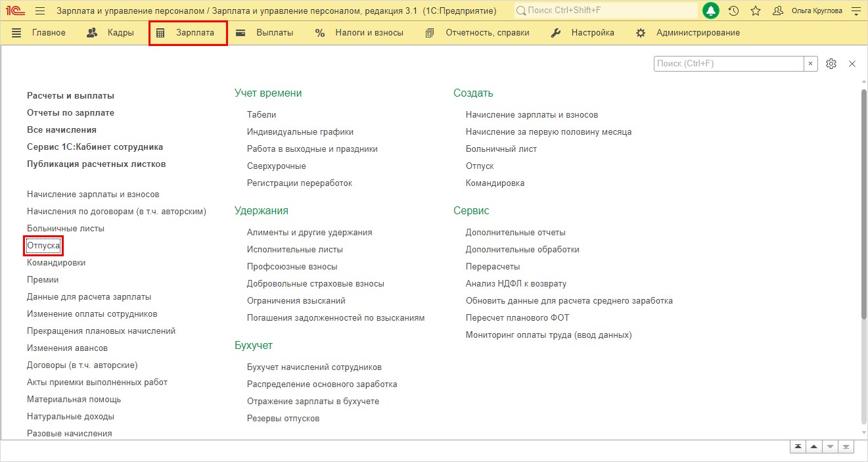Open Данные для расчета зарплаты
Image resolution: width=868 pixels, height=462 pixels.
89,296
